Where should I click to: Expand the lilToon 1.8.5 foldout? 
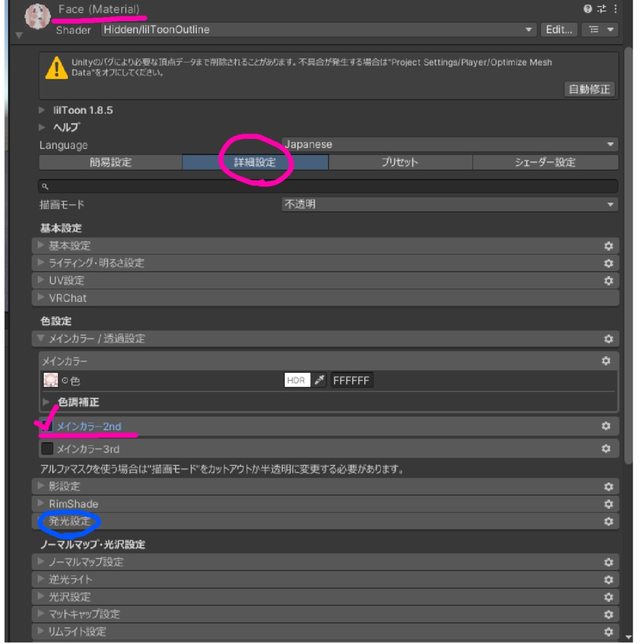pos(42,110)
